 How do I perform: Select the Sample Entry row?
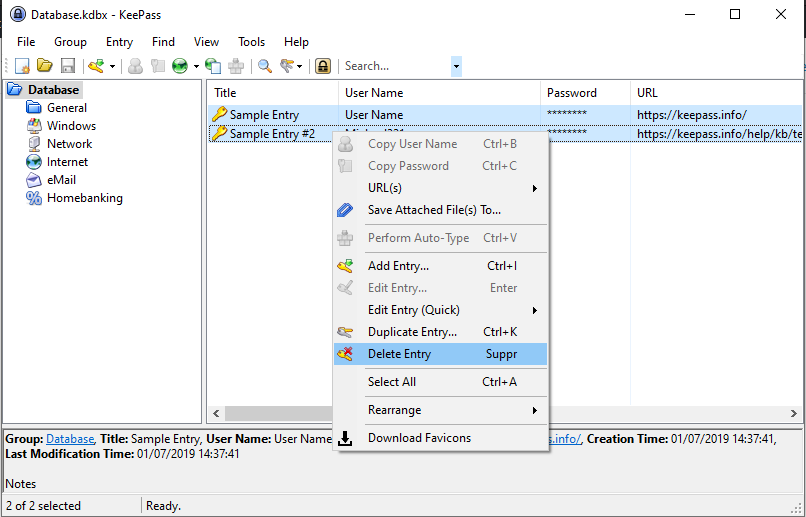(x=505, y=115)
